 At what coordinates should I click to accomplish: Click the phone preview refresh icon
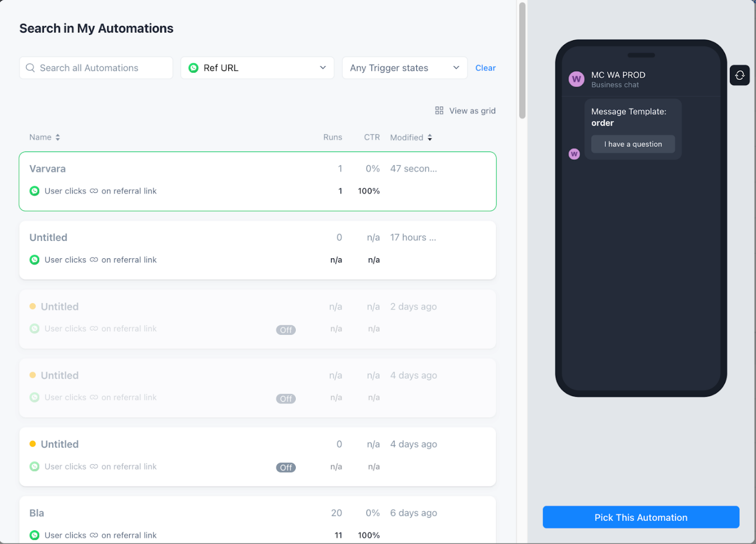740,75
